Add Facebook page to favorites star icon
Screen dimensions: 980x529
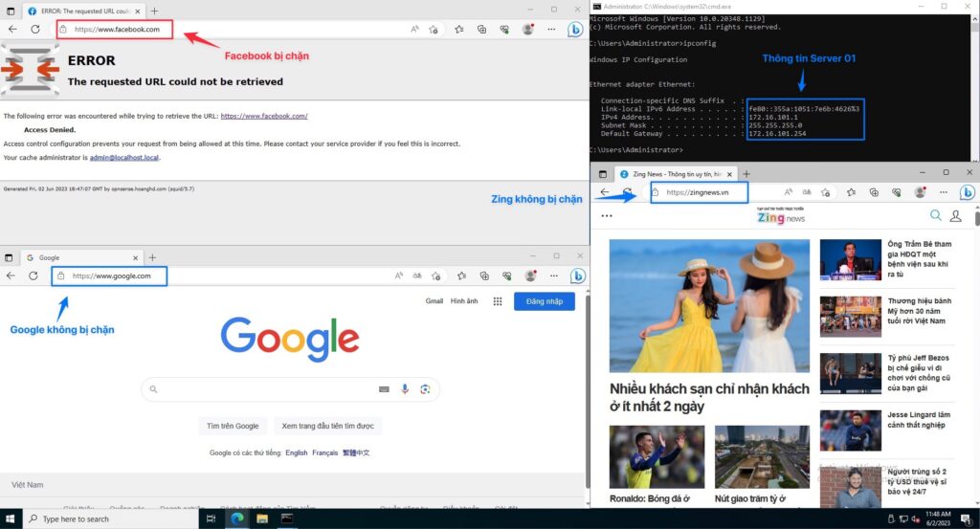[x=434, y=30]
